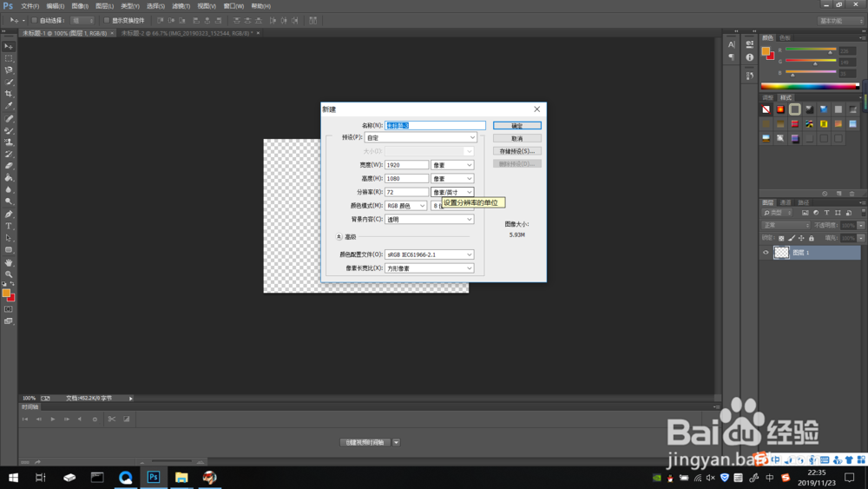Screen dimensions: 868x489
Task: Toggle 自动选择 checkbox in options bar
Action: 34,21
